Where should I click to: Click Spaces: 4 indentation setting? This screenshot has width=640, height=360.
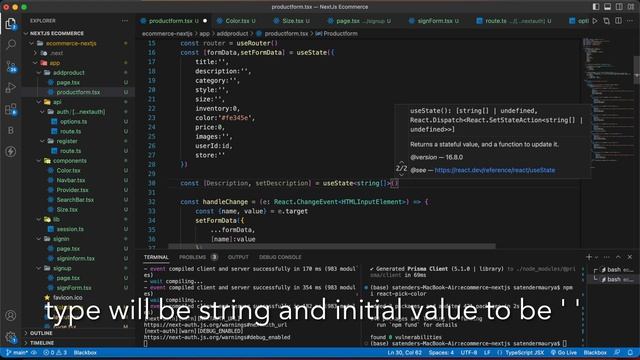click(441, 353)
